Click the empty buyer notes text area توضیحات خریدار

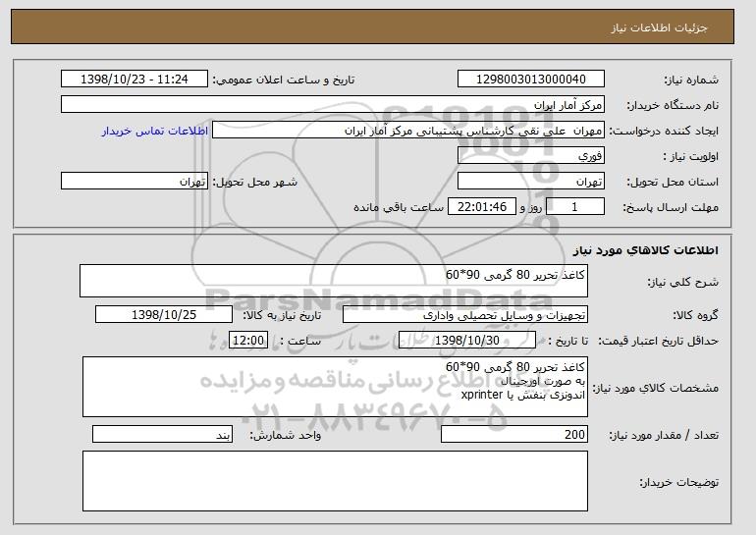tap(335, 481)
